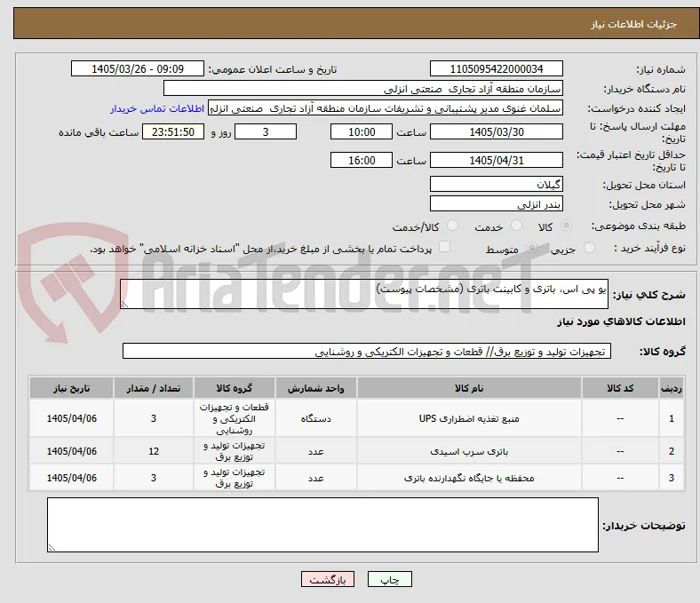
Task: Click the remaining days field showing 3
Action: coord(266,131)
